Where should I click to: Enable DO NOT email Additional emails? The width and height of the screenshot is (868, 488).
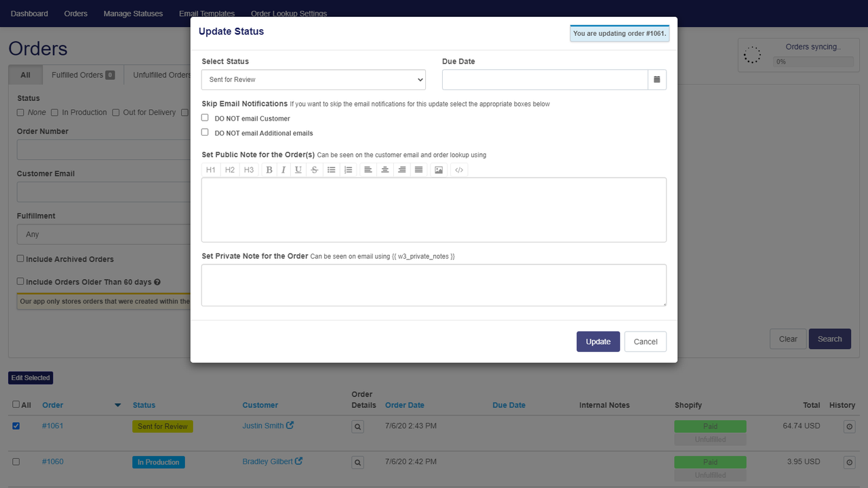(x=205, y=132)
